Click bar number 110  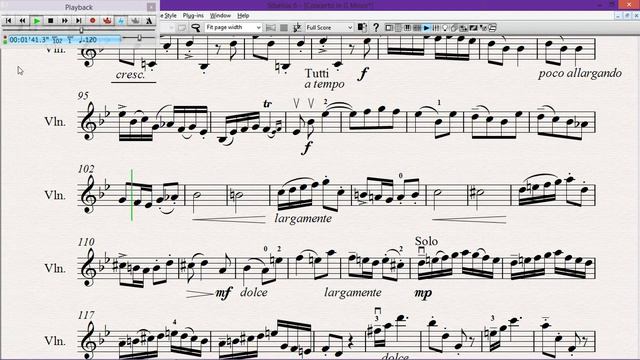click(x=86, y=242)
